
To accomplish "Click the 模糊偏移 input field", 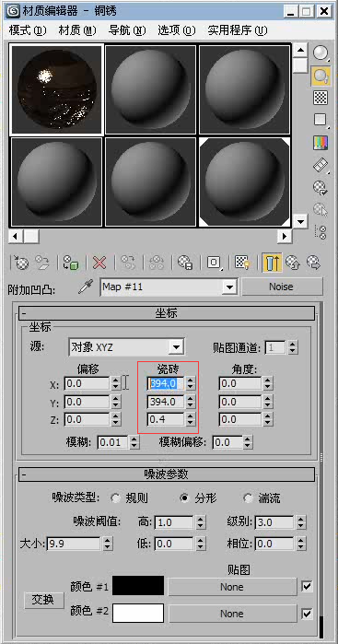I will 227,443.
